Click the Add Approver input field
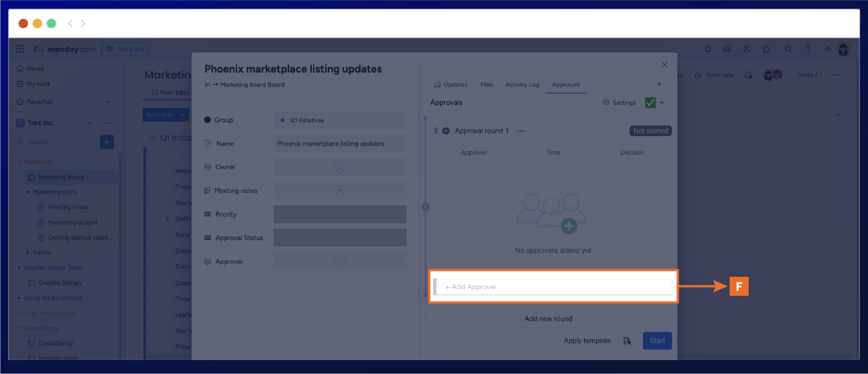Screen dimensions: 868x374 554,287
